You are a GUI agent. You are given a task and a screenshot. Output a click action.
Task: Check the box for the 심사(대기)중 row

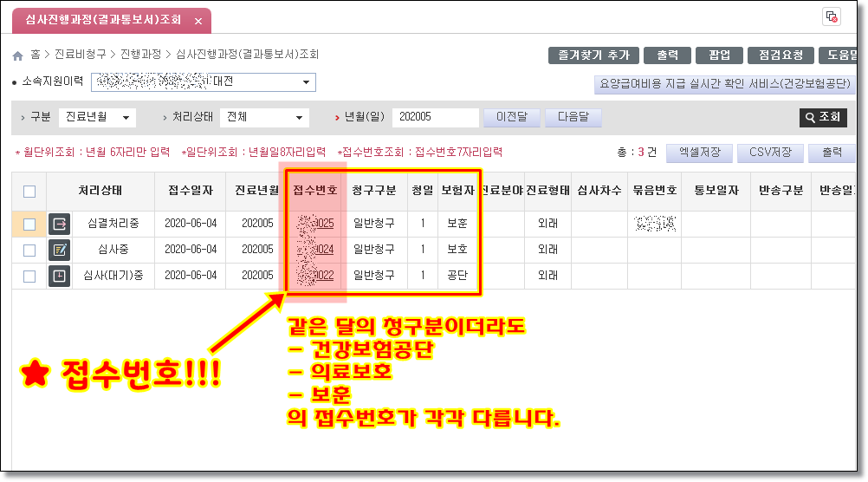[x=29, y=277]
